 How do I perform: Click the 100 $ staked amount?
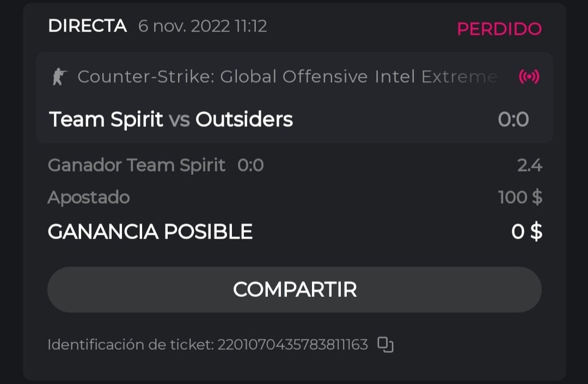coord(520,197)
